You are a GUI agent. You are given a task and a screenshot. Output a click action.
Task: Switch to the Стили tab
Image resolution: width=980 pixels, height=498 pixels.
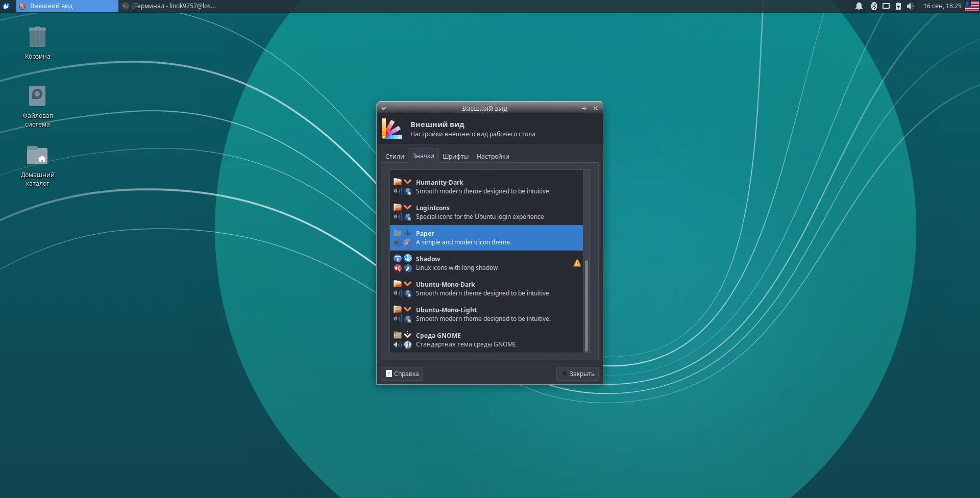395,157
